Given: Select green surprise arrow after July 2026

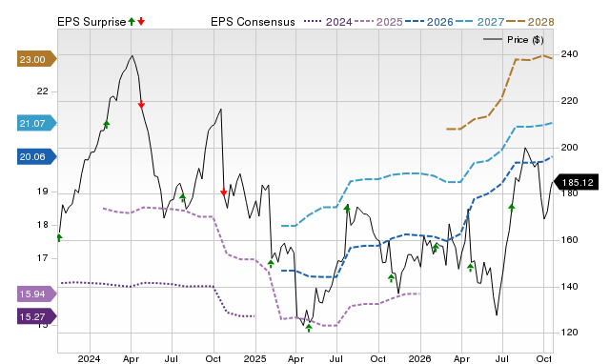Looking at the screenshot, I should point(512,208).
